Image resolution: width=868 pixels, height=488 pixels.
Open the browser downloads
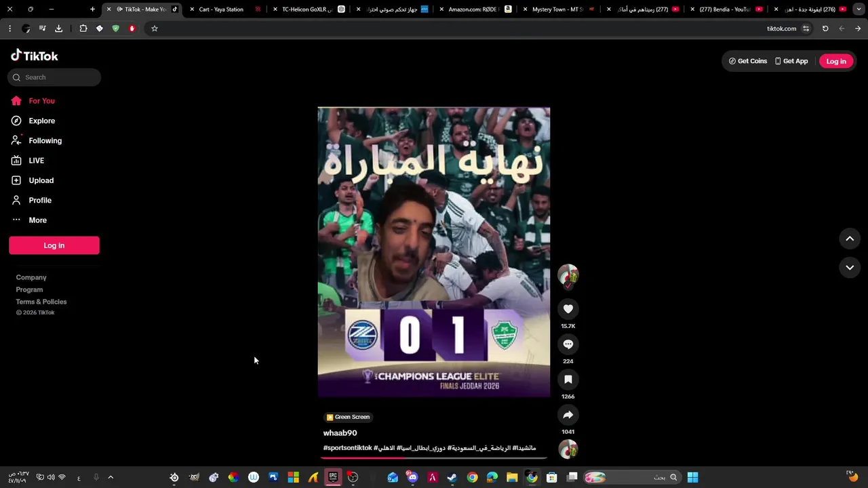click(58, 28)
